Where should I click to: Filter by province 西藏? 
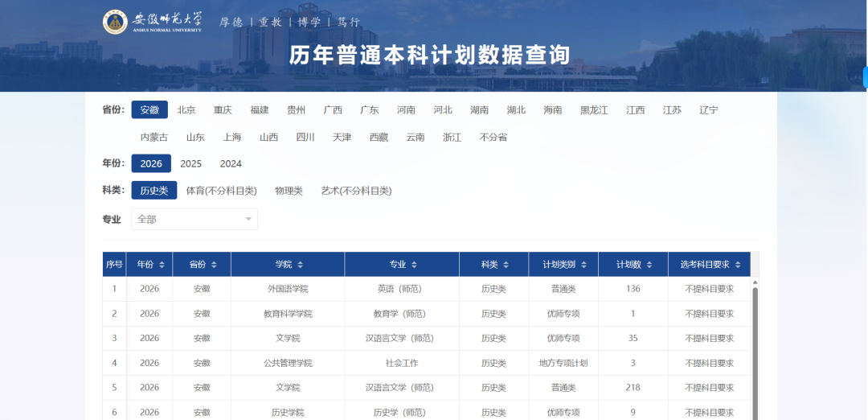tap(379, 137)
